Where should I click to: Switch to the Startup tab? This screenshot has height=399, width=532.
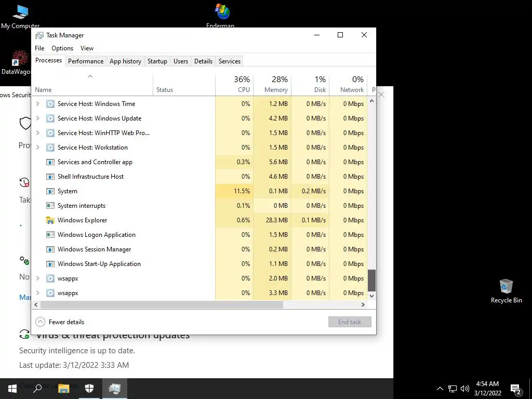point(157,61)
